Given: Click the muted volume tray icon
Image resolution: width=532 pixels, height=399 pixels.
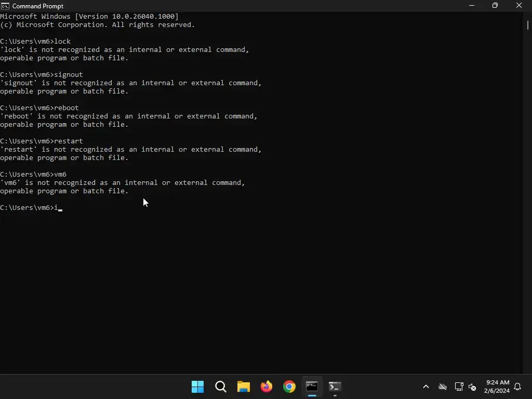Looking at the screenshot, I should 472,387.
